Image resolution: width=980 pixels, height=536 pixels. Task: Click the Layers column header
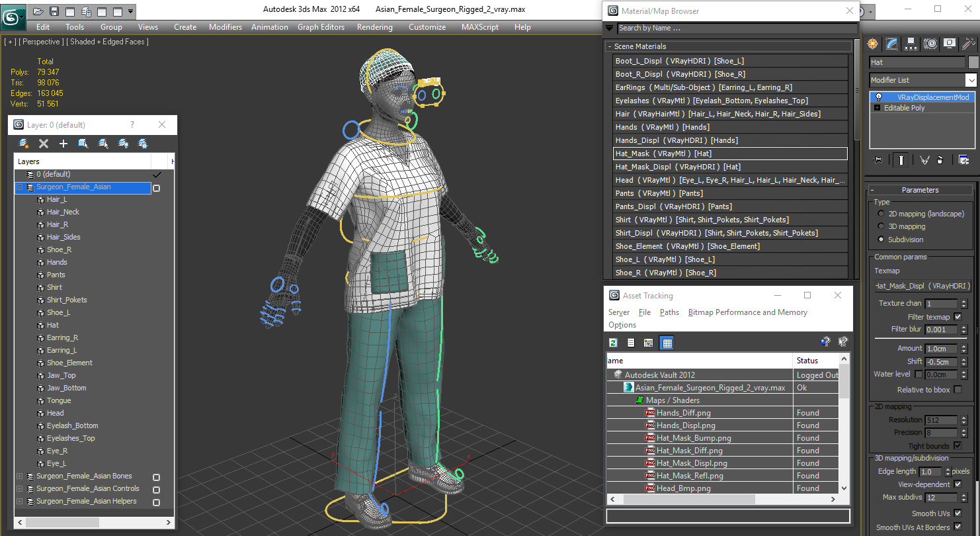pyautogui.click(x=83, y=161)
